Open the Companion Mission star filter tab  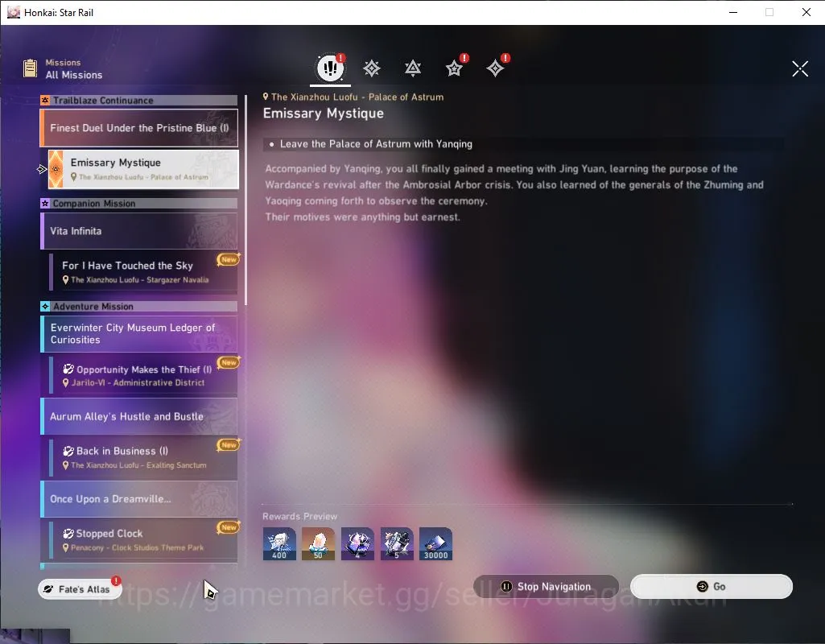454,68
